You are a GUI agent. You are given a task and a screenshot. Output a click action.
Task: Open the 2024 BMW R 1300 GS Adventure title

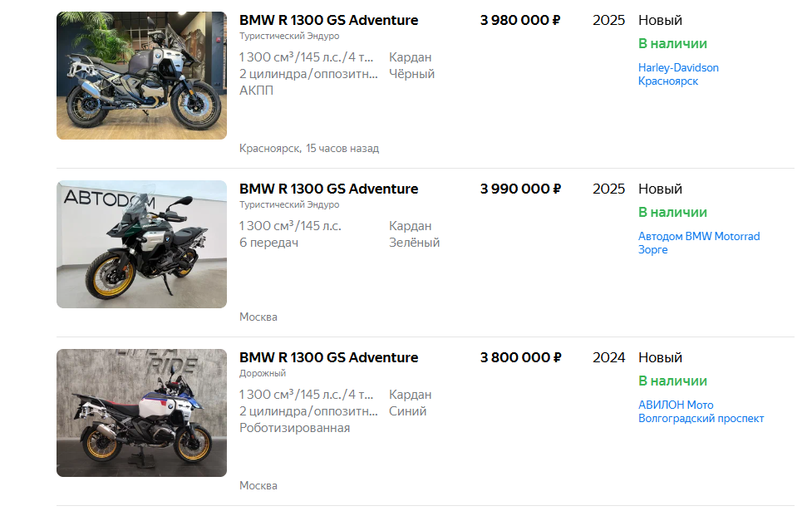pos(328,357)
